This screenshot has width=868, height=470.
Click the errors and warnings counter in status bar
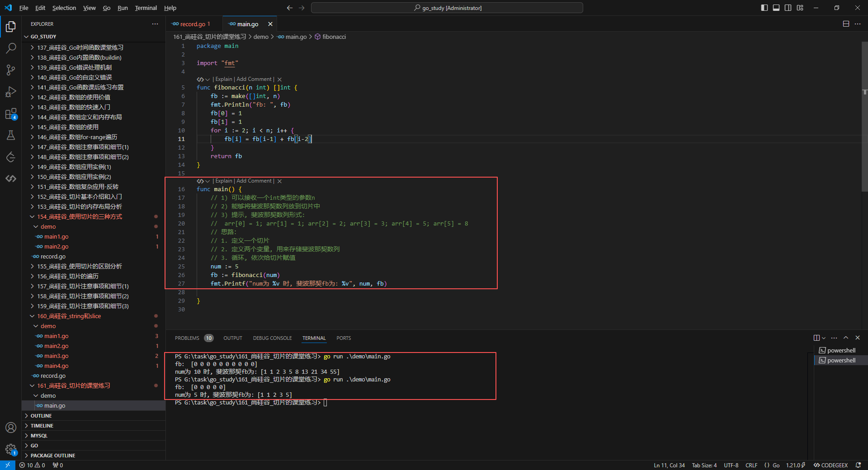tap(32, 465)
